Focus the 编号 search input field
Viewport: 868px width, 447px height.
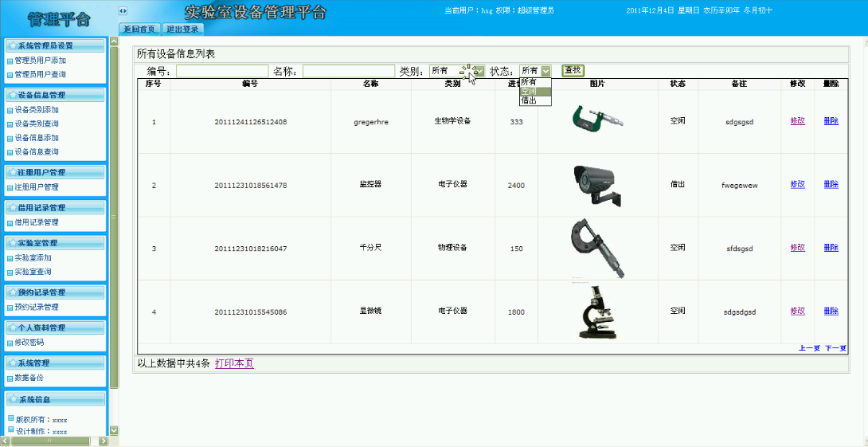[222, 71]
